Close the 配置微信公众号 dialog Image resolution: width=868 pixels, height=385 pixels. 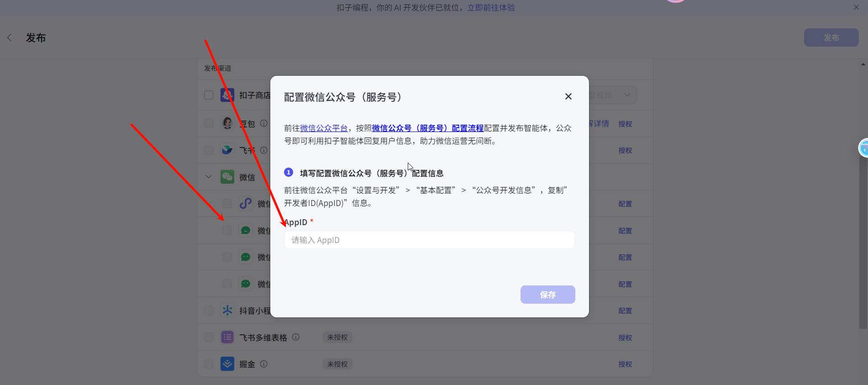[x=568, y=96]
